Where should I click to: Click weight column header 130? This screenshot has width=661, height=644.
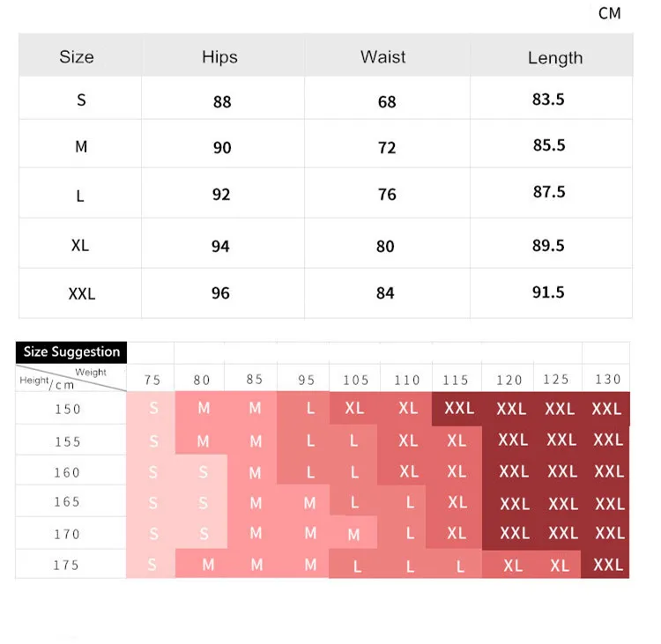pyautogui.click(x=607, y=380)
